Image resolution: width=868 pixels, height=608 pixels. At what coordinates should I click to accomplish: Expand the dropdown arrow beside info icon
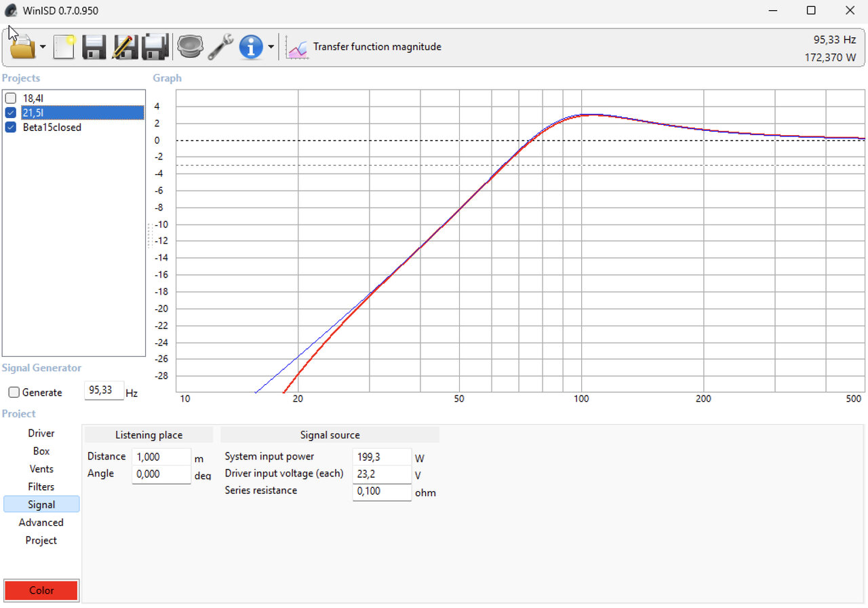pyautogui.click(x=271, y=47)
